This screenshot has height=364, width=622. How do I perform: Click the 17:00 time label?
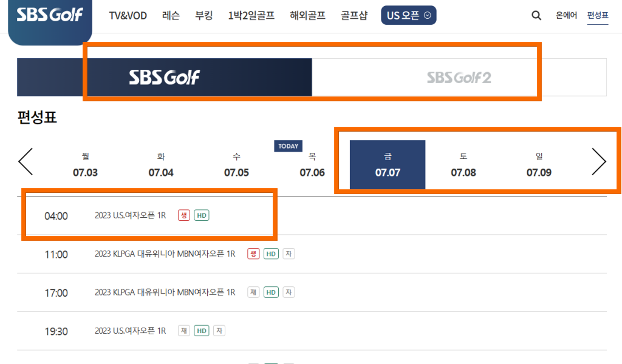[x=56, y=292]
